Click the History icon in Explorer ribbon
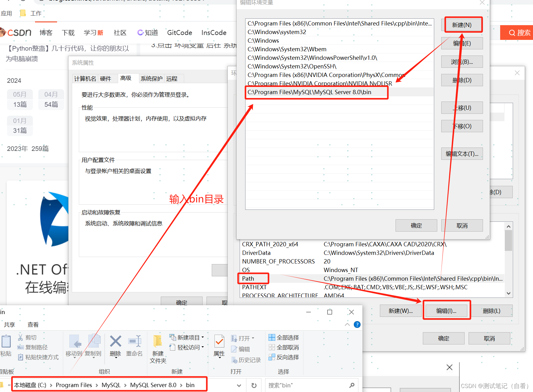 click(x=234, y=360)
